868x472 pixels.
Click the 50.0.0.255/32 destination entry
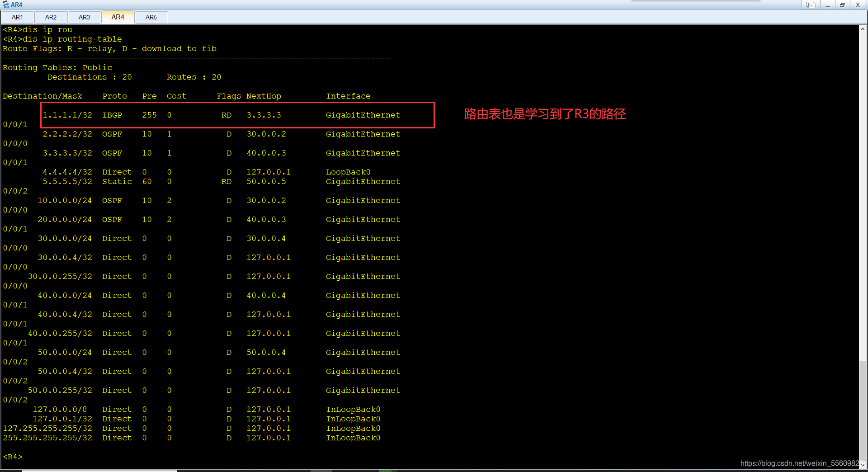pyautogui.click(x=60, y=391)
